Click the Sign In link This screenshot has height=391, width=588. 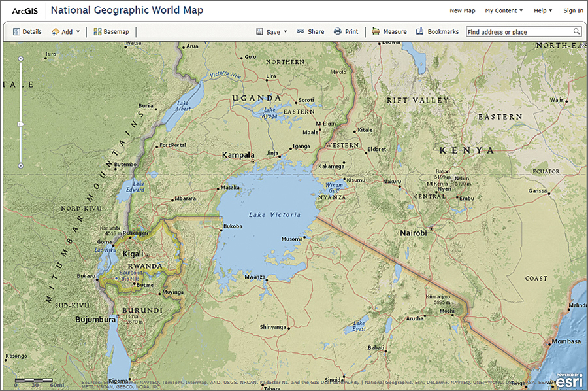(574, 10)
